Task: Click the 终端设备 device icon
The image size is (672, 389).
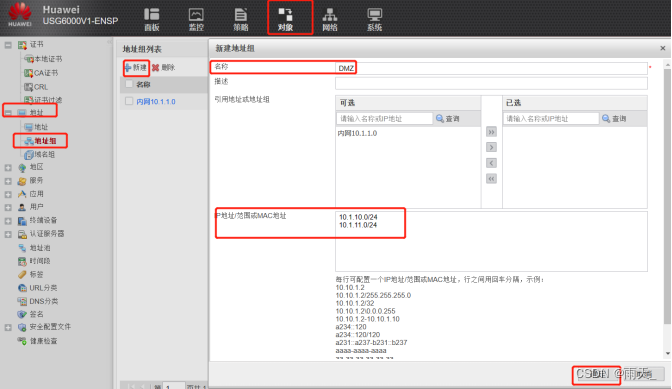Action: 22,221
